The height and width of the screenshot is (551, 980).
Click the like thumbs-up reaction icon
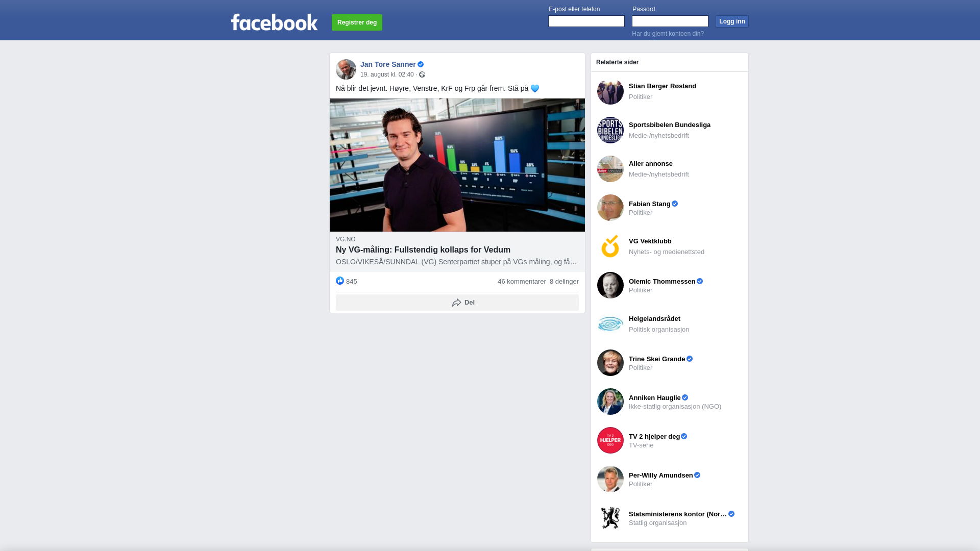340,281
